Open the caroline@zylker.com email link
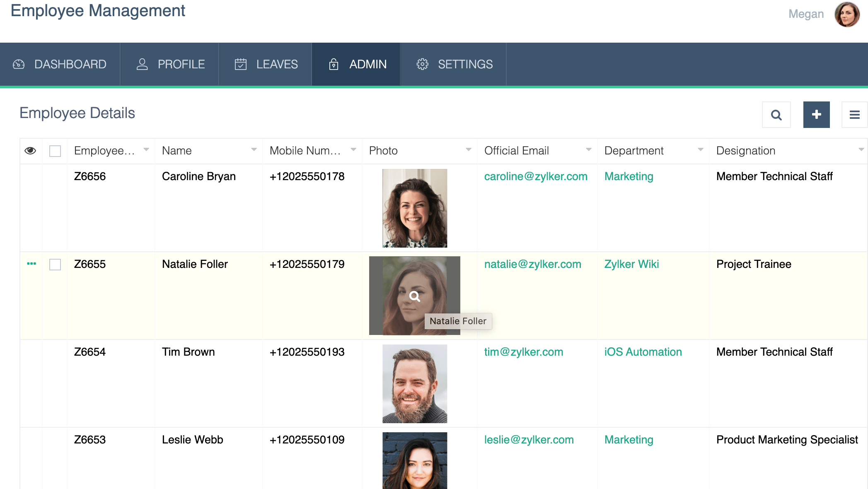Viewport: 868px width, 489px height. click(x=535, y=176)
